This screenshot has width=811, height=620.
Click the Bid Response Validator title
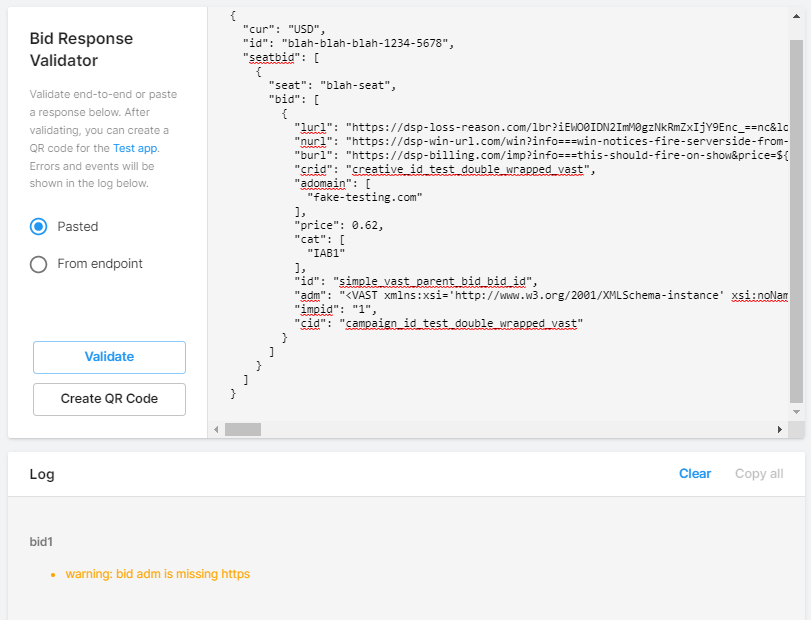81,50
